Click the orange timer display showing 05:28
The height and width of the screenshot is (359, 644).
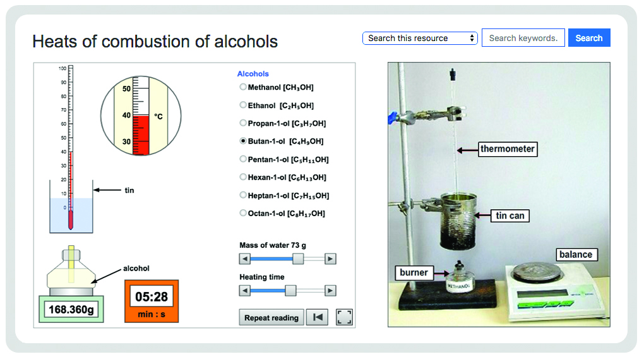click(x=152, y=301)
